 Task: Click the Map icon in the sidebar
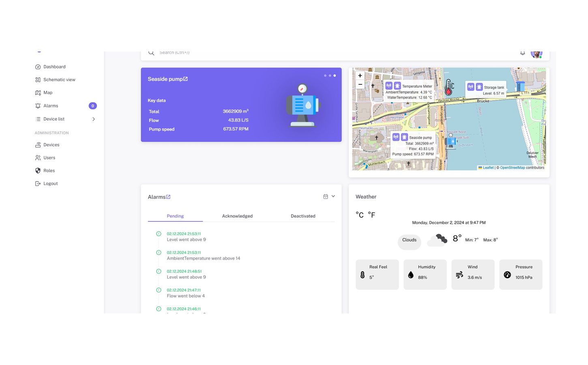click(x=38, y=92)
